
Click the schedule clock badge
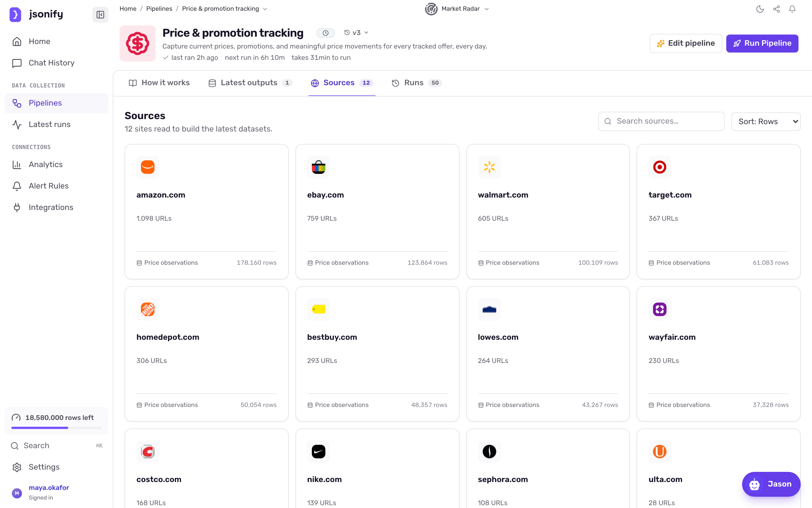pyautogui.click(x=325, y=33)
